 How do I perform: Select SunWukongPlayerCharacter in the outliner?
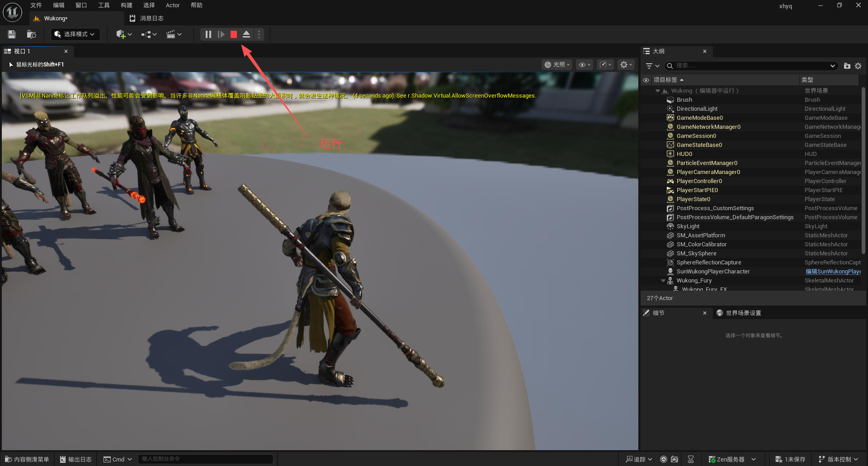(x=751, y=272)
